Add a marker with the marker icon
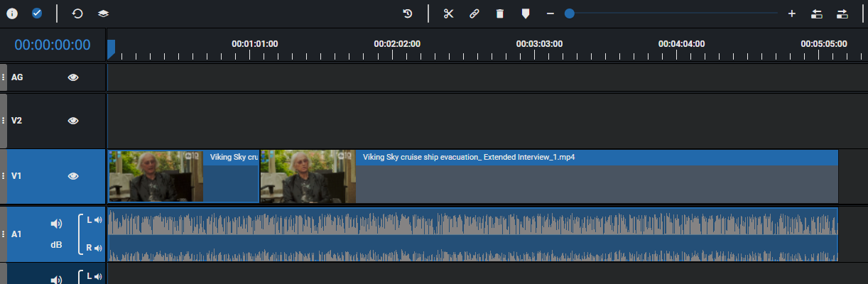 click(525, 13)
